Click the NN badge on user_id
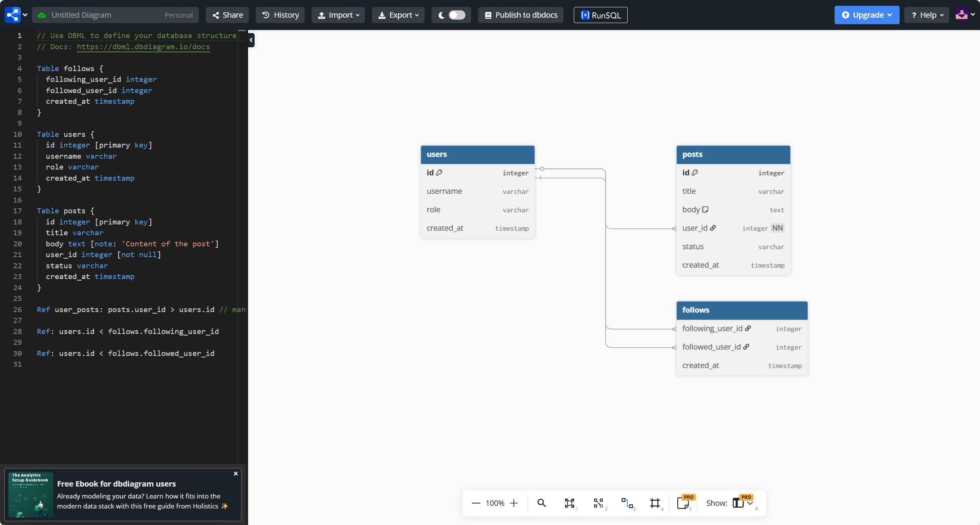Viewport: 980px width, 525px height. tap(777, 228)
